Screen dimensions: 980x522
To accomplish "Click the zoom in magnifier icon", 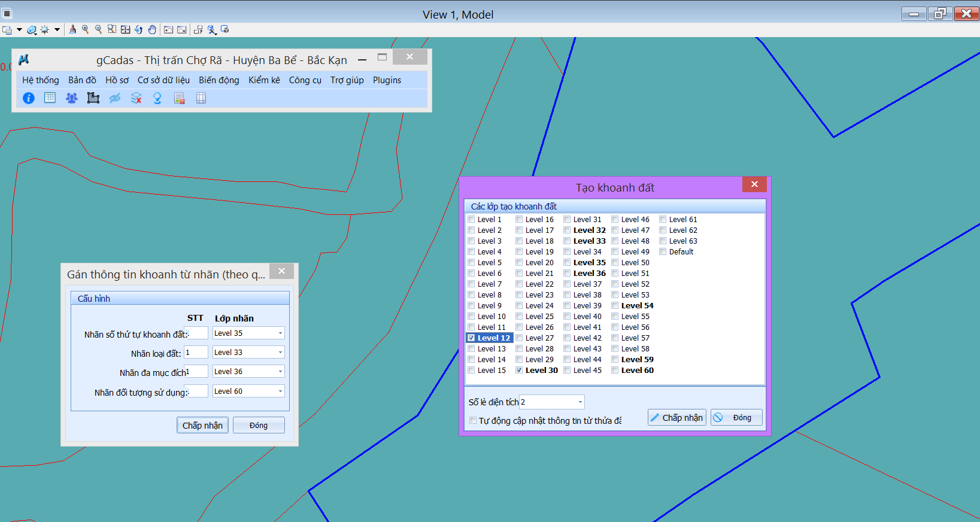I will point(86,29).
